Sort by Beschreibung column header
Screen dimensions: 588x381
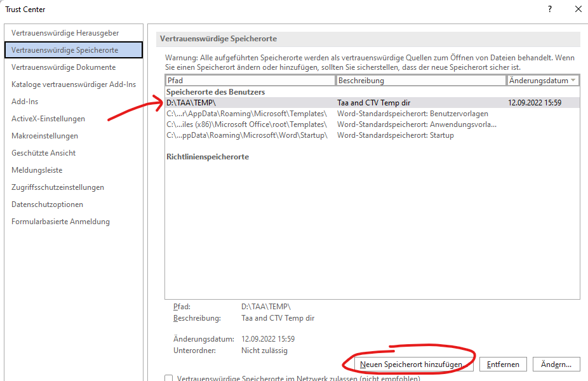tap(420, 81)
